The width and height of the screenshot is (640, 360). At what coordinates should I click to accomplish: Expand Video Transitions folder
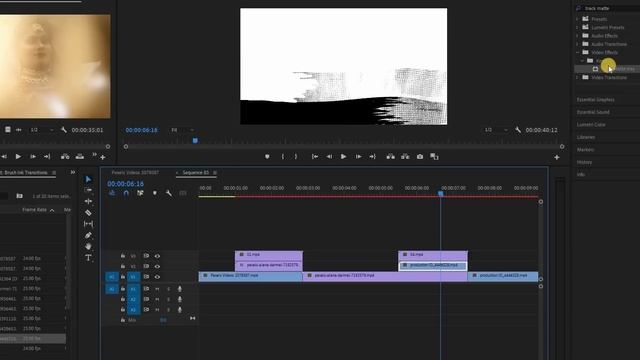577,78
